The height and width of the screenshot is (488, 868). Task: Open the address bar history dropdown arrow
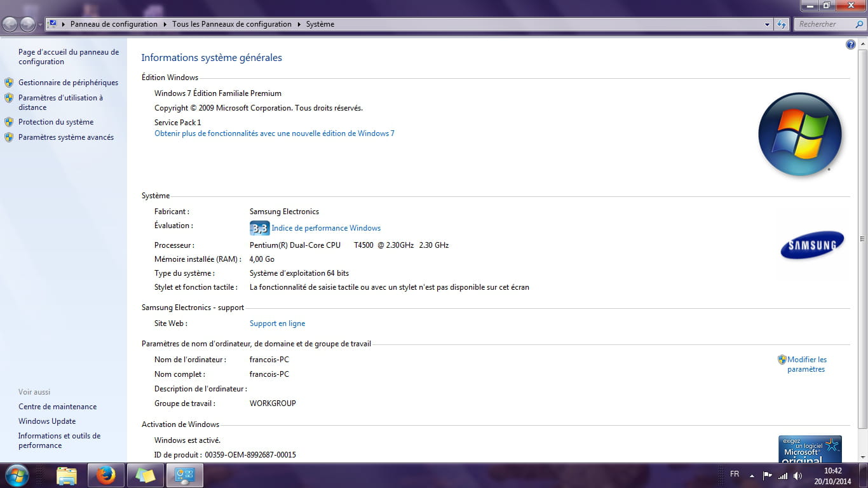[768, 24]
